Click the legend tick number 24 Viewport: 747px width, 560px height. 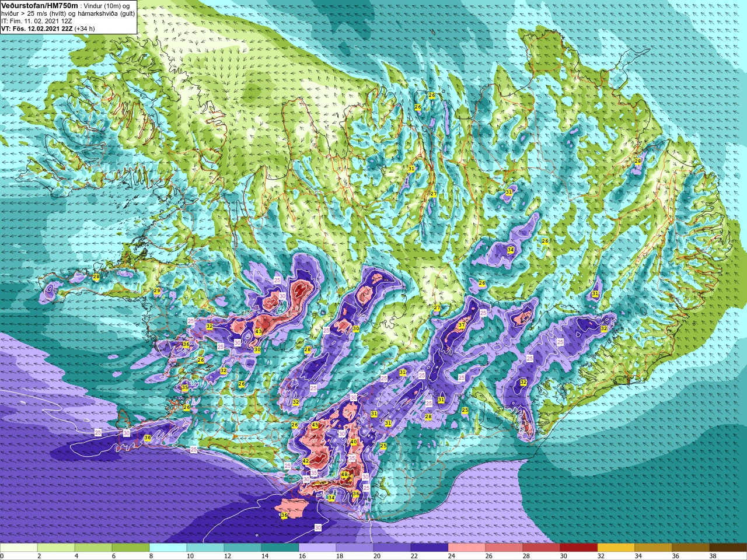tap(451, 556)
